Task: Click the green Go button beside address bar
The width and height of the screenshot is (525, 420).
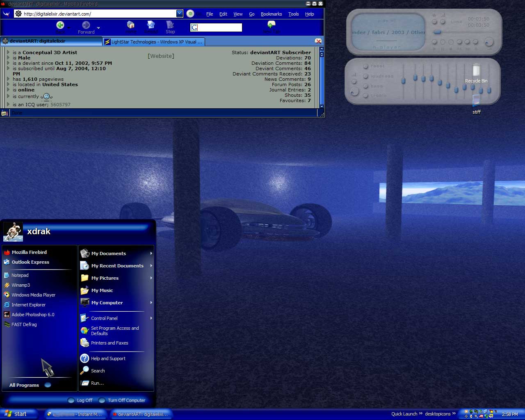Action: pos(190,14)
